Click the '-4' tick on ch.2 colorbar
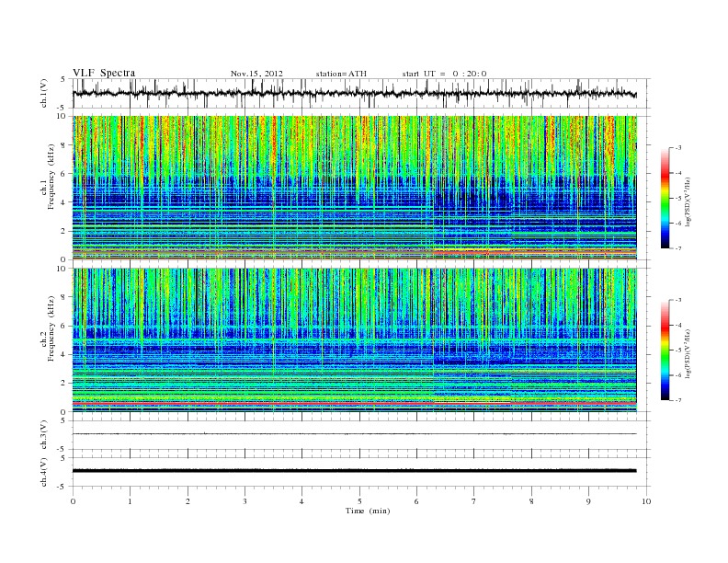Image resolution: width=728 pixels, height=563 pixels. (x=678, y=325)
